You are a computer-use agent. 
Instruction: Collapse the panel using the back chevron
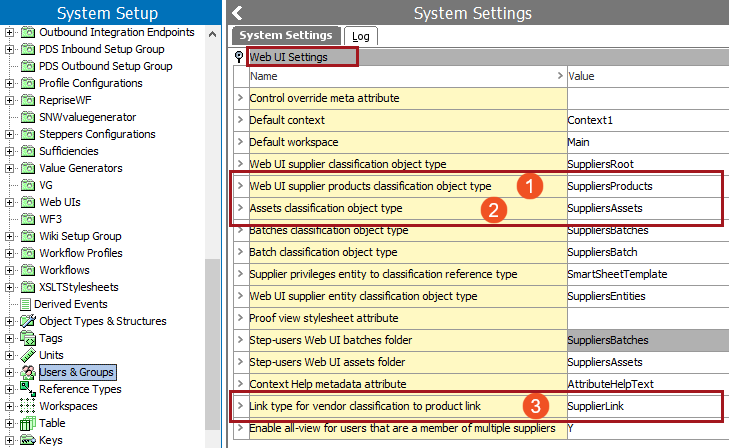237,13
